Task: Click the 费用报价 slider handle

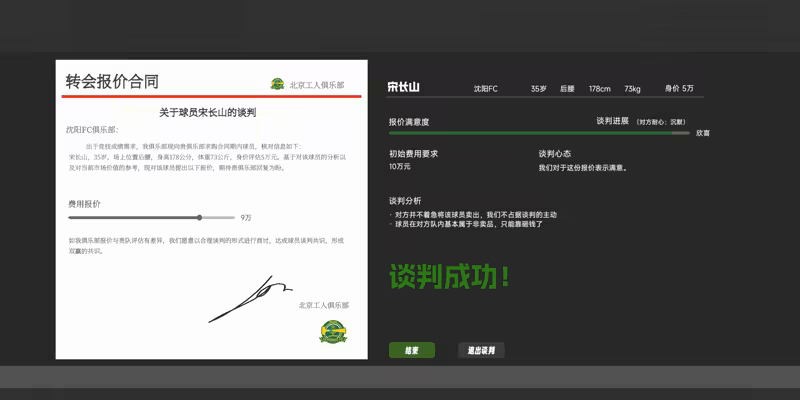Action: pos(200,217)
